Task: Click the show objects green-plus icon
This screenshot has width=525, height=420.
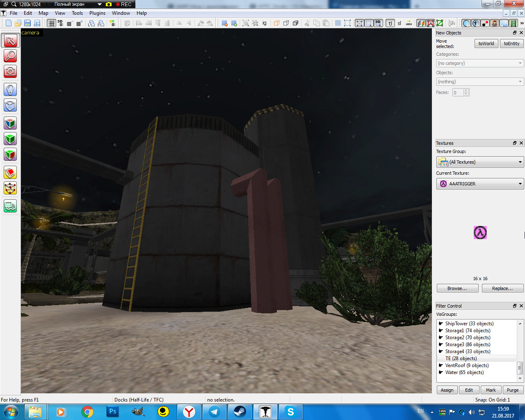Action: tap(234, 23)
